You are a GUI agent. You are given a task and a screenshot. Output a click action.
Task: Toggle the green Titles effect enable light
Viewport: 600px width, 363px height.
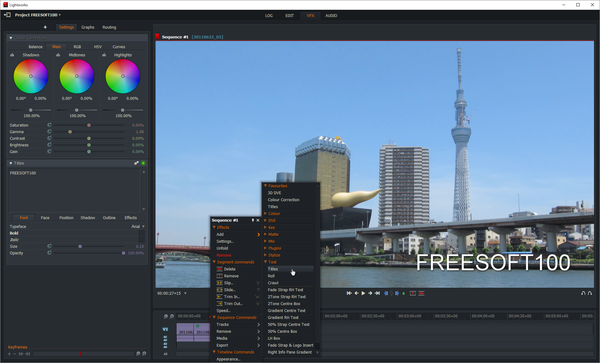143,163
